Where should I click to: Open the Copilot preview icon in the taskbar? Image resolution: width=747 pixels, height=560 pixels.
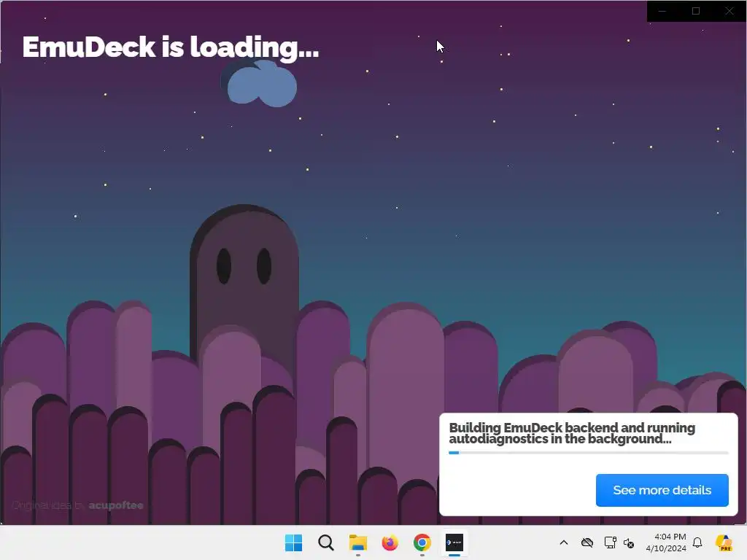click(x=723, y=542)
